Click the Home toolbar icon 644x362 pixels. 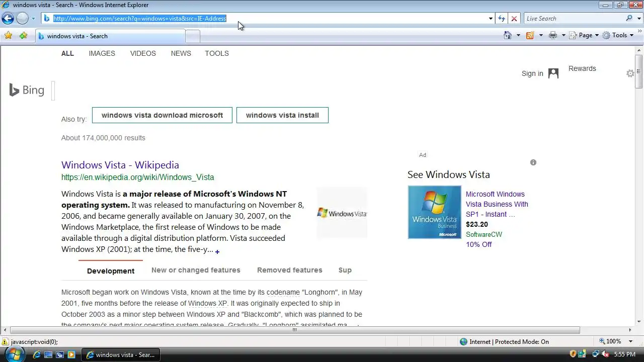(x=508, y=35)
